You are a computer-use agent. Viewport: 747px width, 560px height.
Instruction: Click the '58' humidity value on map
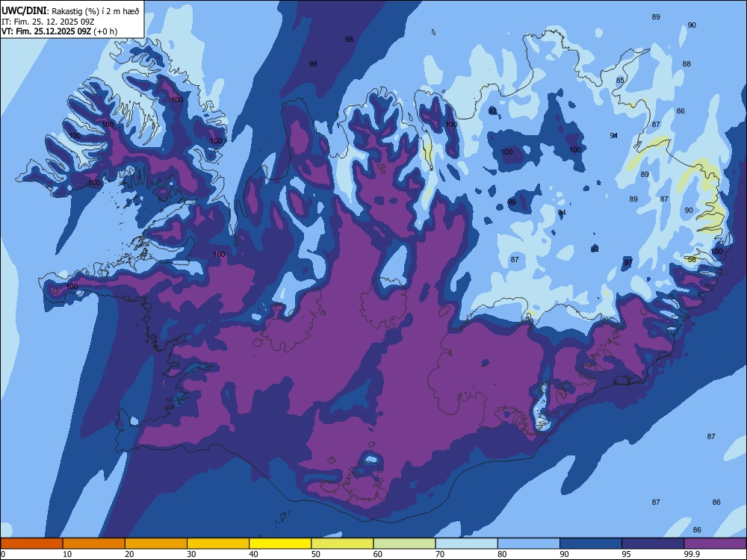(692, 260)
